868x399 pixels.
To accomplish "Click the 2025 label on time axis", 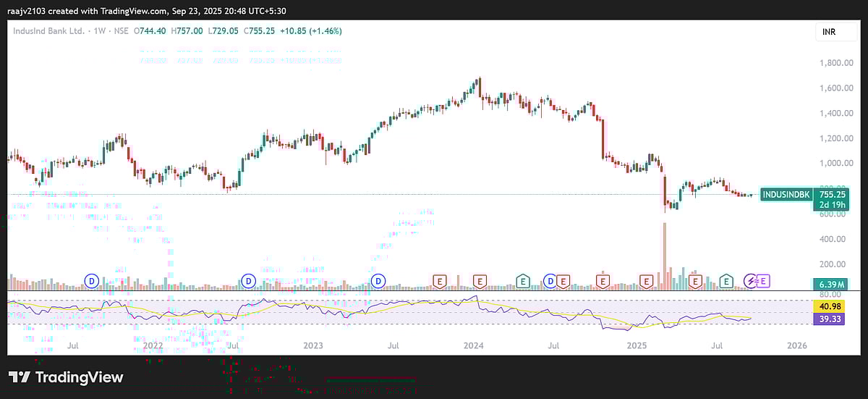I will [637, 345].
